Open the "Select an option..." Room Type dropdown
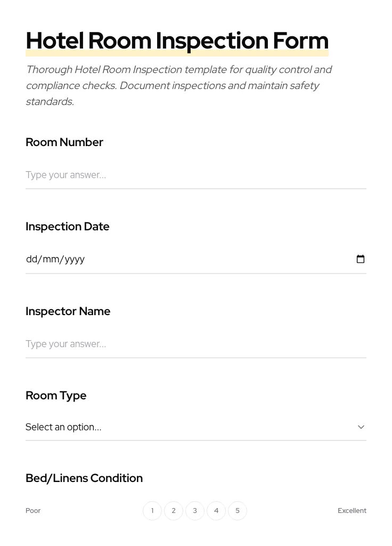The width and height of the screenshot is (392, 546). tap(160, 427)
